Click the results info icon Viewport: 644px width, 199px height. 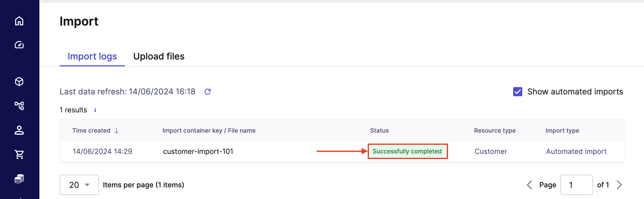[x=95, y=110]
